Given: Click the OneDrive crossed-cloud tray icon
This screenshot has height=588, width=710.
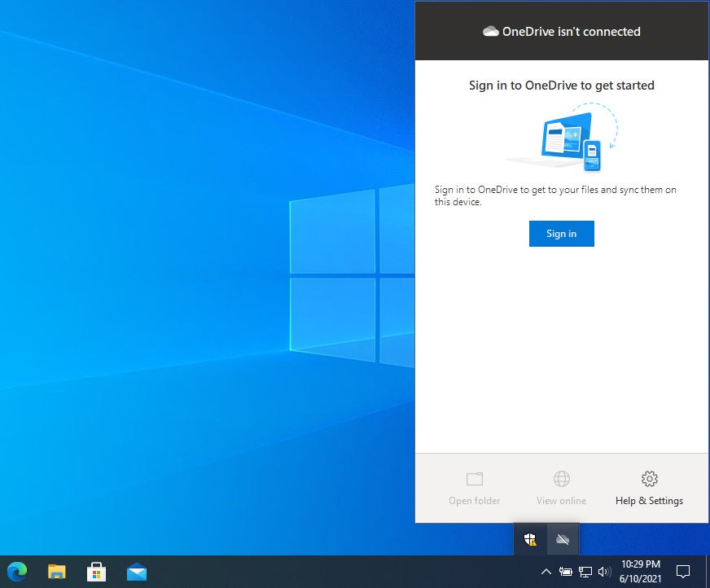Looking at the screenshot, I should coord(563,539).
